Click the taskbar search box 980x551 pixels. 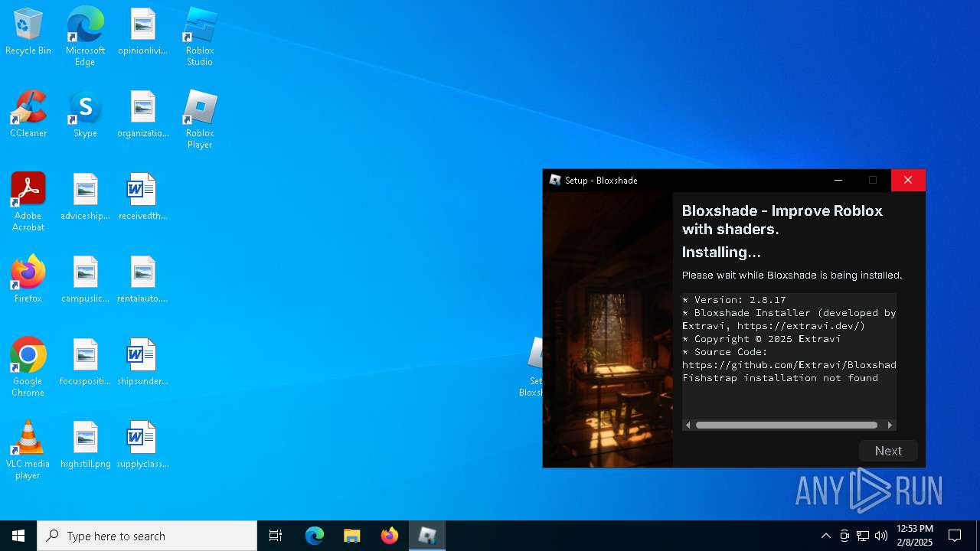click(x=147, y=536)
